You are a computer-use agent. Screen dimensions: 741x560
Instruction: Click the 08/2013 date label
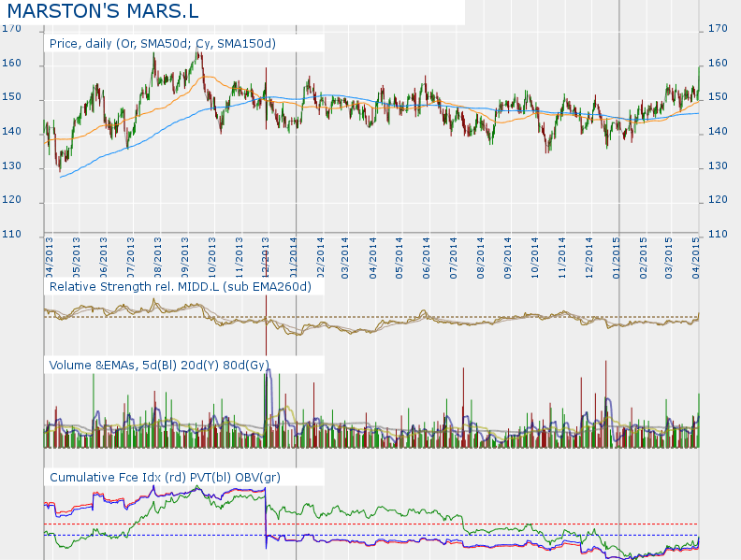[x=157, y=258]
